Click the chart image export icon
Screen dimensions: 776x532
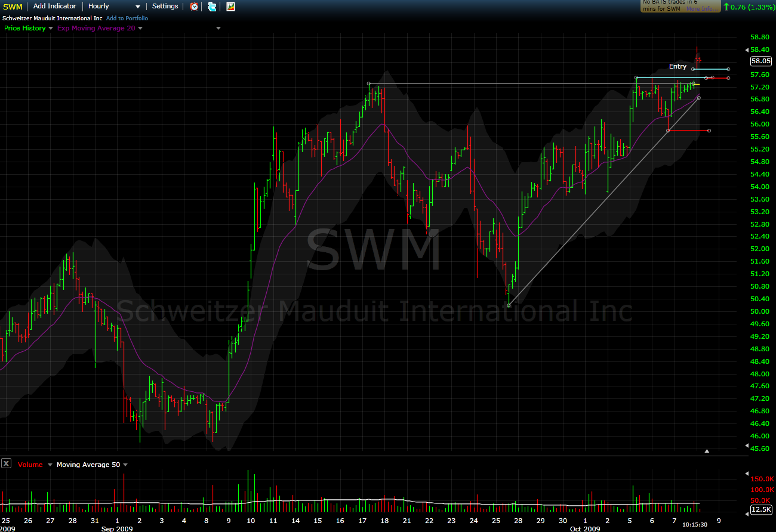pos(230,7)
